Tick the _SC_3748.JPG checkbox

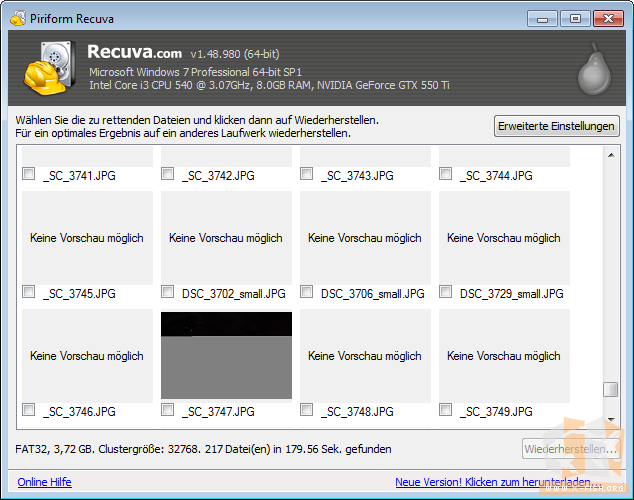306,410
